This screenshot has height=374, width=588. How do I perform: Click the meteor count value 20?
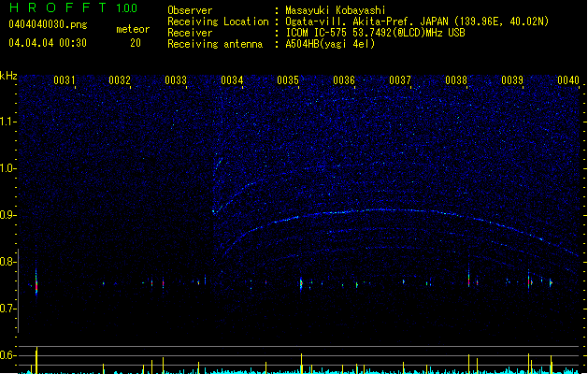(136, 43)
